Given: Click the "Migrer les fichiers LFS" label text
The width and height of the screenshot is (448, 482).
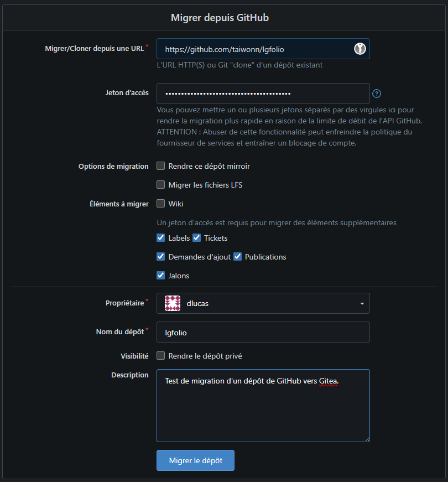Looking at the screenshot, I should 205,185.
